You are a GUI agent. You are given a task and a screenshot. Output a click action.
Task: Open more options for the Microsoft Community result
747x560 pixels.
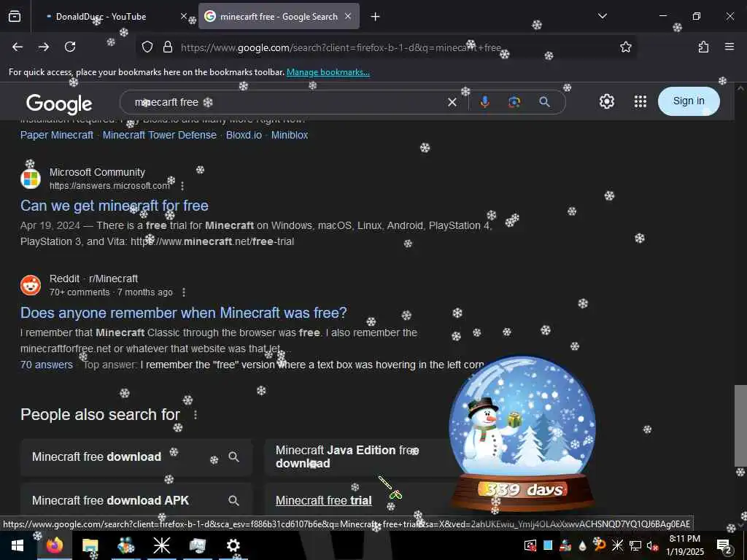[x=182, y=186]
